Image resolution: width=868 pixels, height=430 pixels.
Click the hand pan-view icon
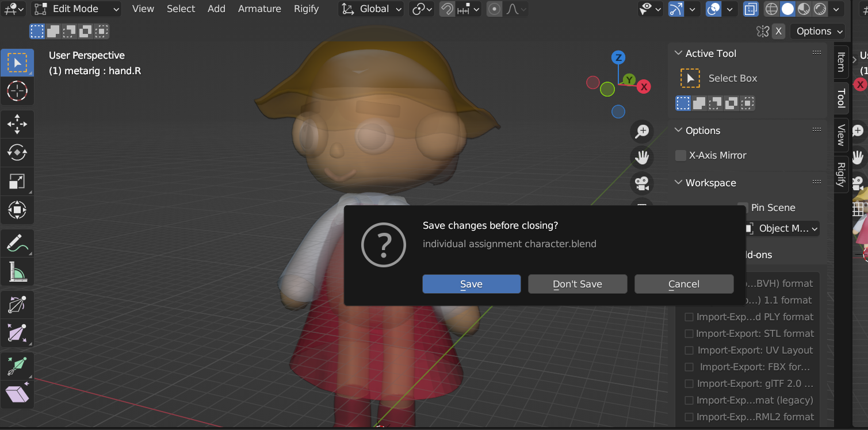point(641,157)
